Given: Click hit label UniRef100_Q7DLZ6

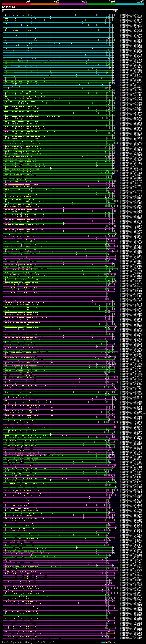Looking at the screenshot, I should tap(131, 32).
